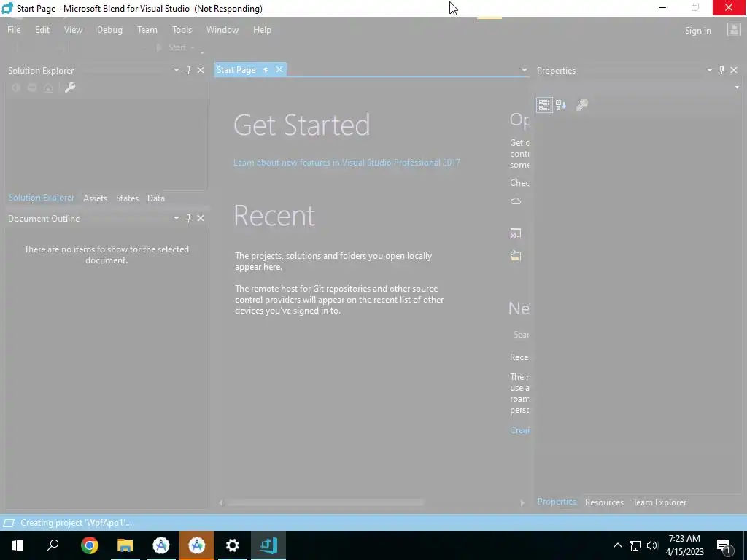Show hidden system tray icons chevron
Viewport: 747px width, 560px height.
coord(617,545)
